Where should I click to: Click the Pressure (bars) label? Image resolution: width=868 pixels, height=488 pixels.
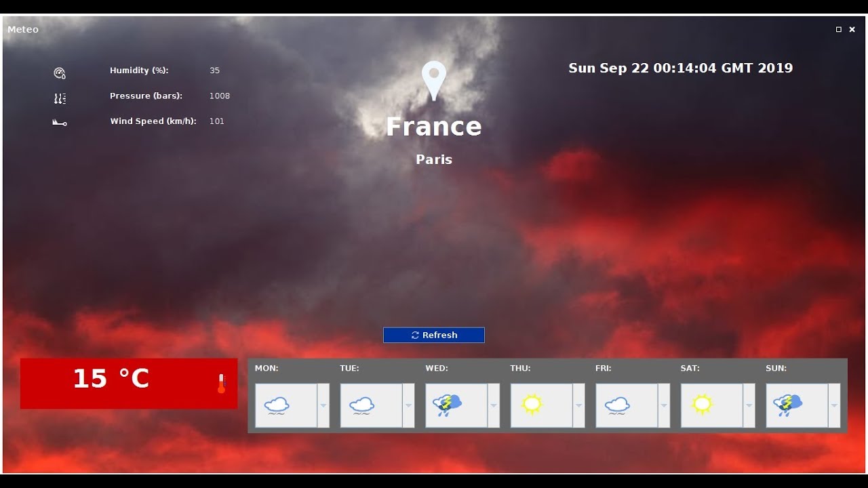[x=146, y=96]
